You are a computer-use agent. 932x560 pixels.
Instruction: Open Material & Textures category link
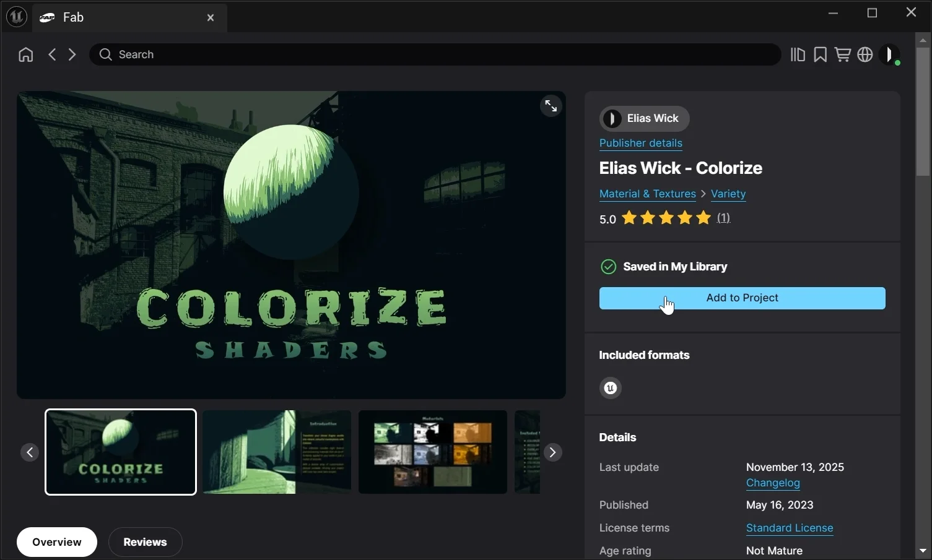pyautogui.click(x=647, y=194)
